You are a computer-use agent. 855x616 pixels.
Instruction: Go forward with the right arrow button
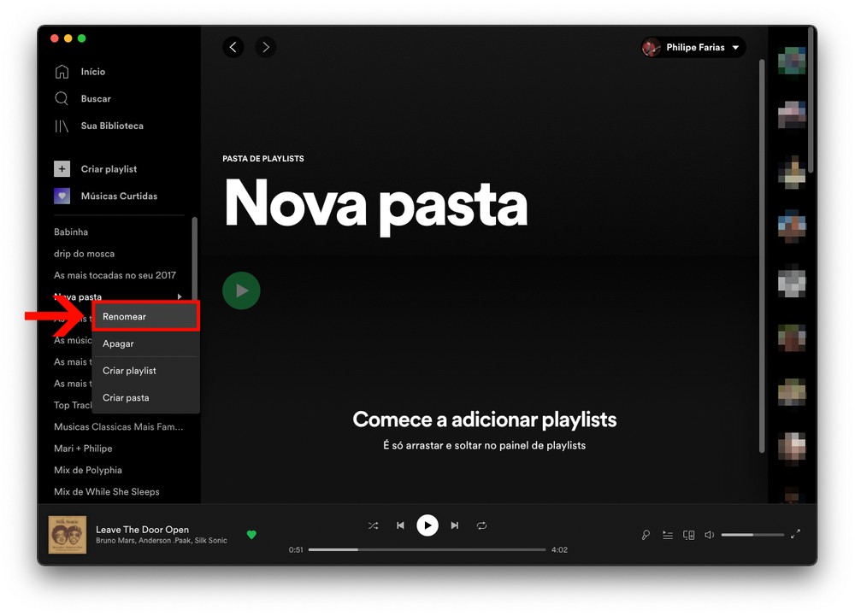(x=266, y=47)
